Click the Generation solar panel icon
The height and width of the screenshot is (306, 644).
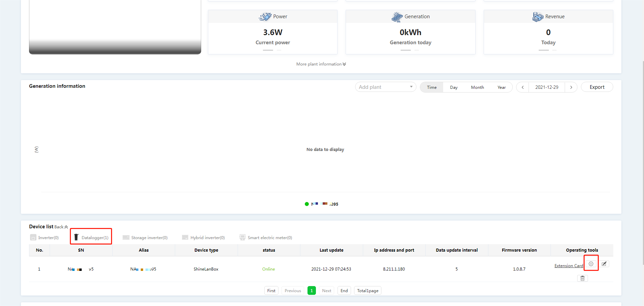tap(397, 17)
